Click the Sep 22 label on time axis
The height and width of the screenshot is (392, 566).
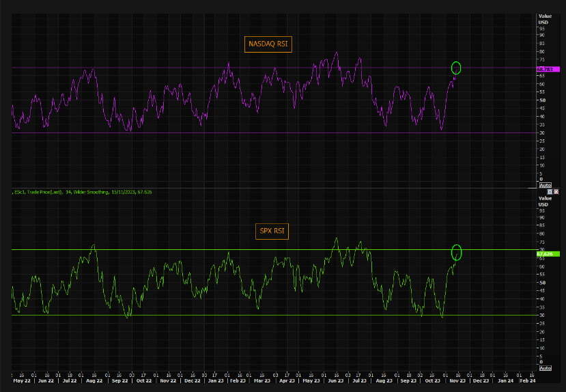click(119, 381)
